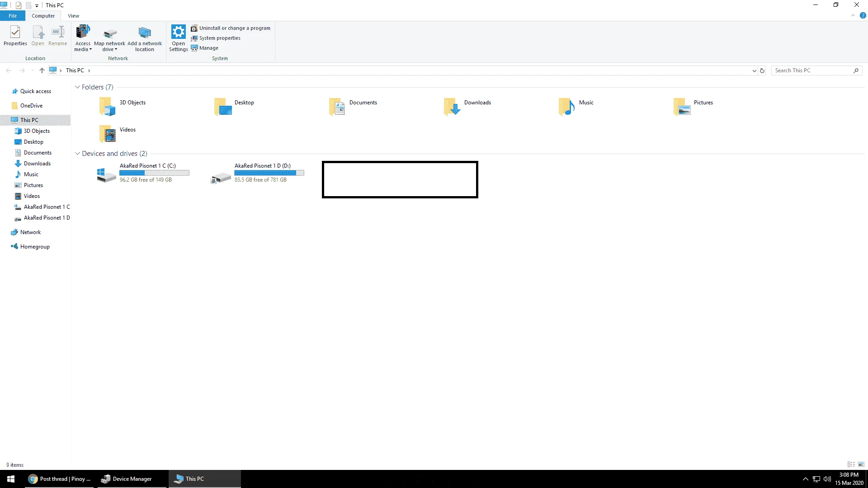The image size is (868, 488).
Task: Open Desktop in the sidebar tree
Action: point(33,142)
